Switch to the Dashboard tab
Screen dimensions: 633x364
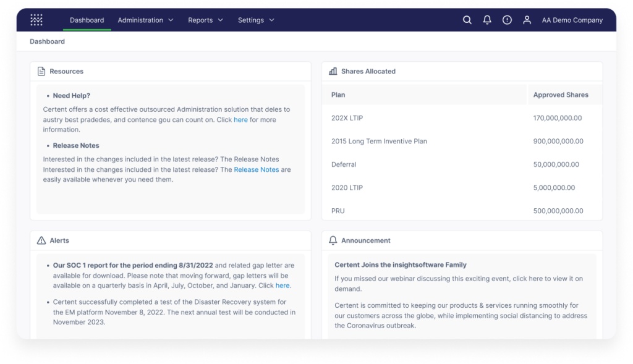tap(87, 20)
